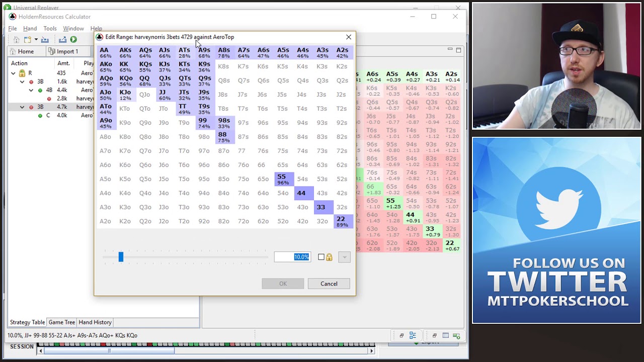Click the Amt. column header
644x362 pixels.
pos(63,63)
